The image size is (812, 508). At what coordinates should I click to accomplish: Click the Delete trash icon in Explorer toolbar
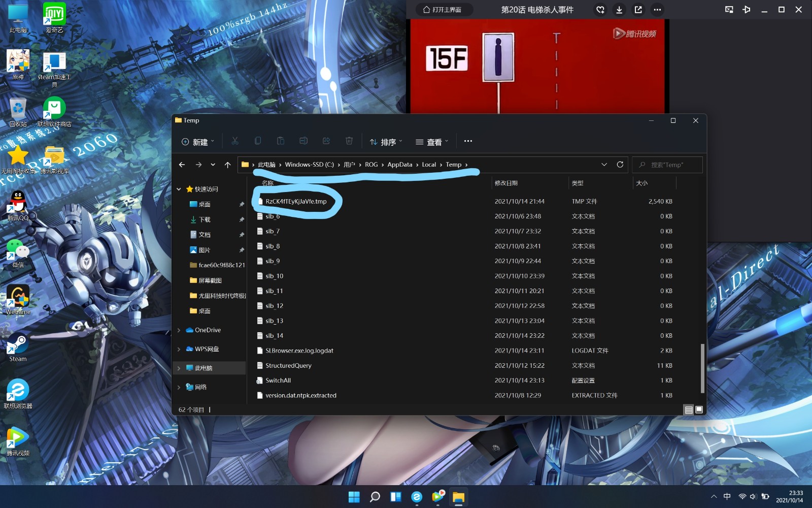(349, 141)
